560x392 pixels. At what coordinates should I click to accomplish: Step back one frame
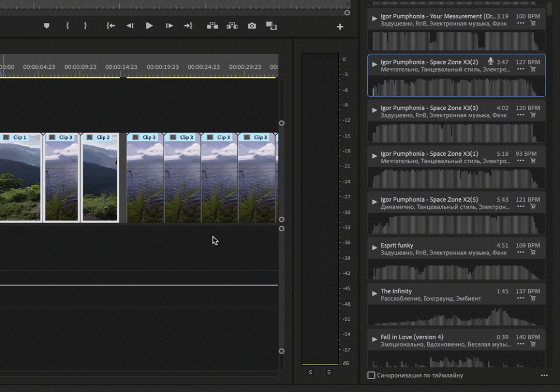click(x=130, y=26)
